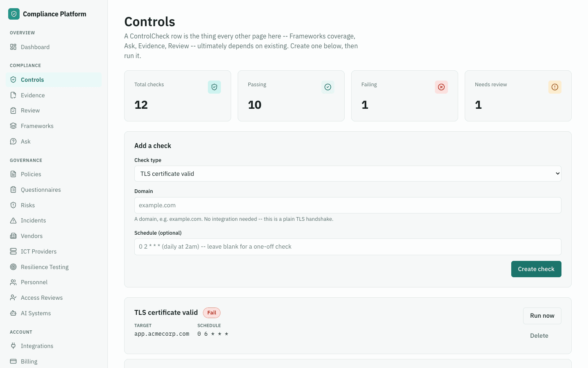Click the Add a check heading
This screenshot has height=368, width=588.
pyautogui.click(x=153, y=146)
